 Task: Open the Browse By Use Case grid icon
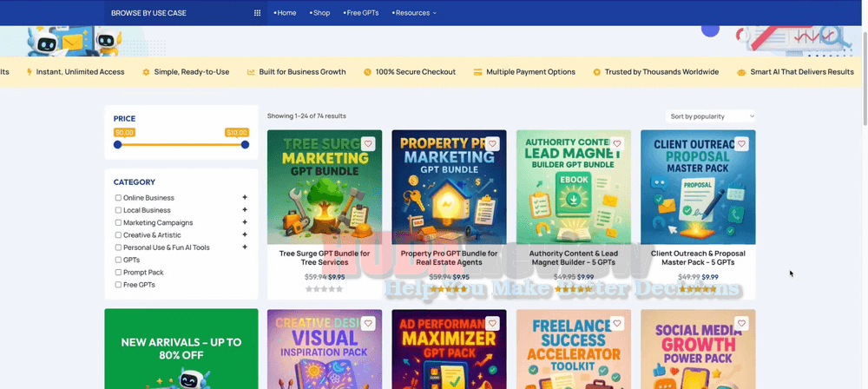258,13
